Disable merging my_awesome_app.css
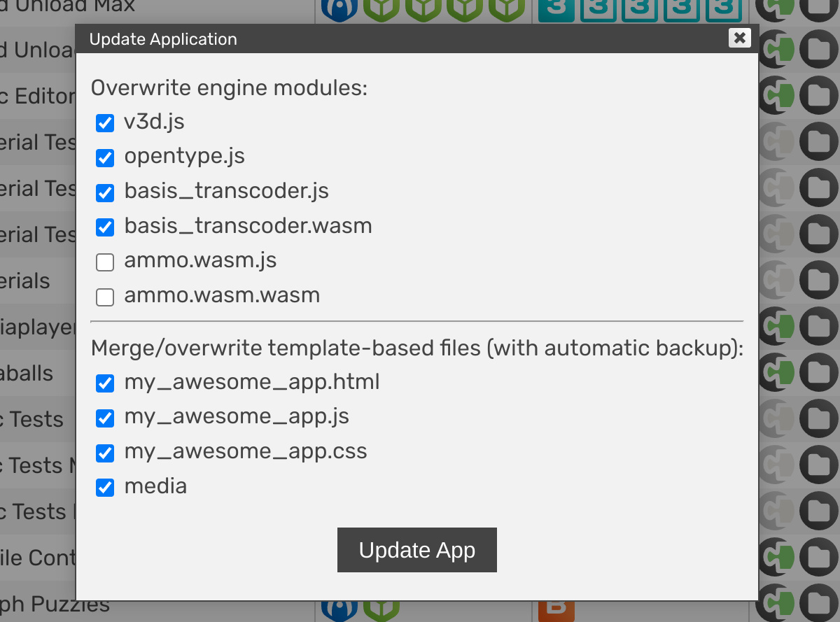Image resolution: width=840 pixels, height=622 pixels. (105, 453)
